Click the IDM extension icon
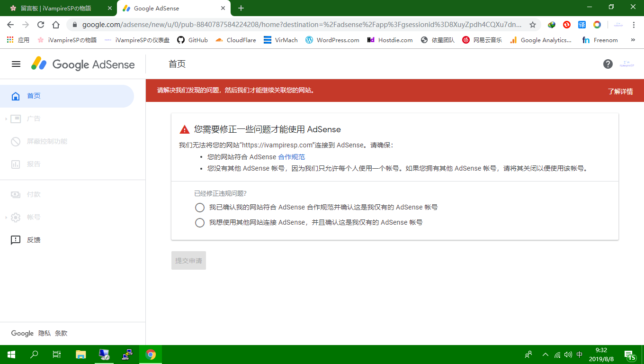Viewport: 644px width, 364px height. pyautogui.click(x=552, y=25)
